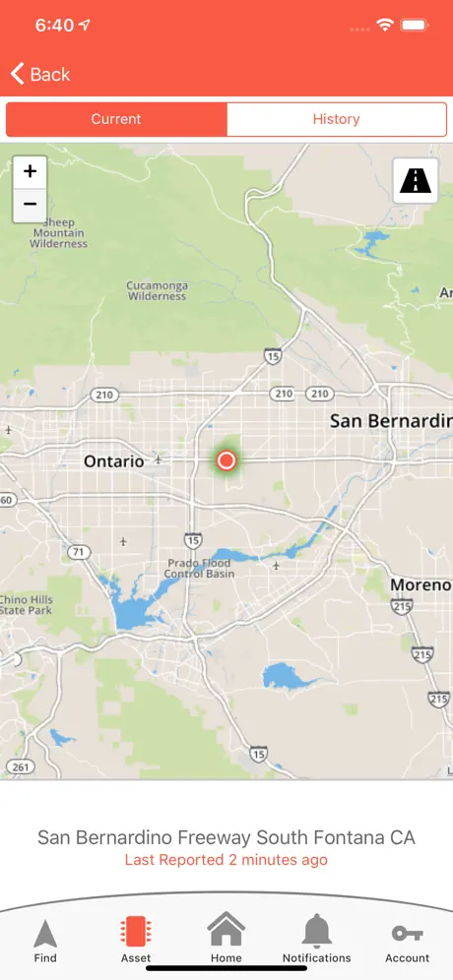This screenshot has height=980, width=453.
Task: Tap the Prado Flood Control Basin label
Action: point(200,568)
